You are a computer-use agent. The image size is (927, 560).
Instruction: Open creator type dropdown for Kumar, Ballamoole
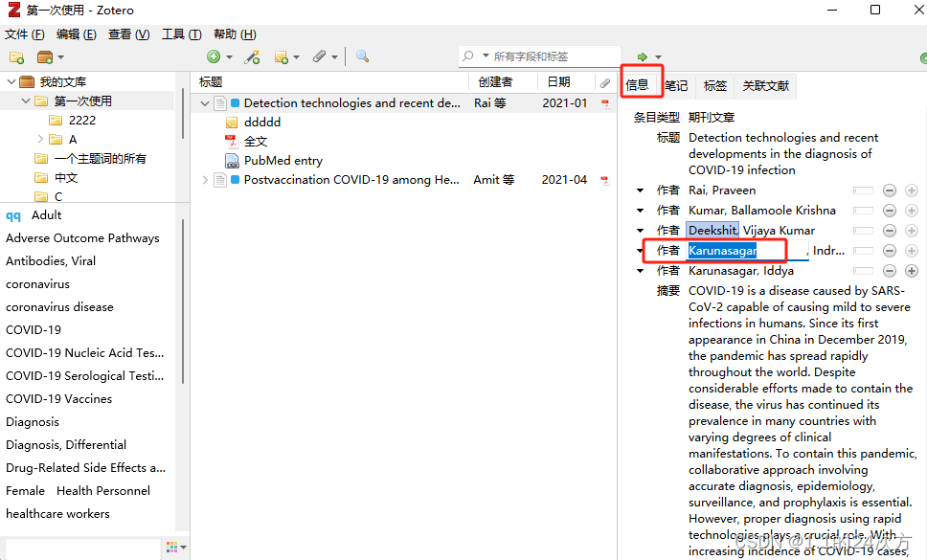(x=641, y=211)
